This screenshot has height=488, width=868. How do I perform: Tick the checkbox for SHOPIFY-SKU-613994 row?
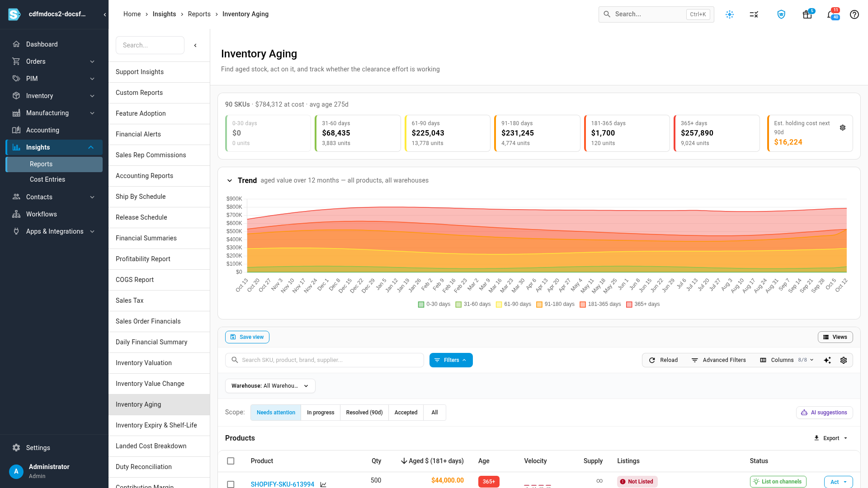coord(231,484)
